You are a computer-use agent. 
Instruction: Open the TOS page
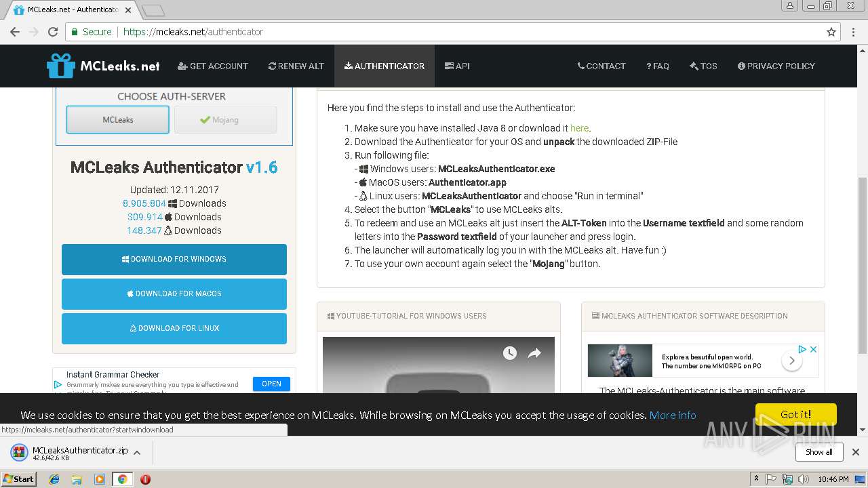coord(703,66)
